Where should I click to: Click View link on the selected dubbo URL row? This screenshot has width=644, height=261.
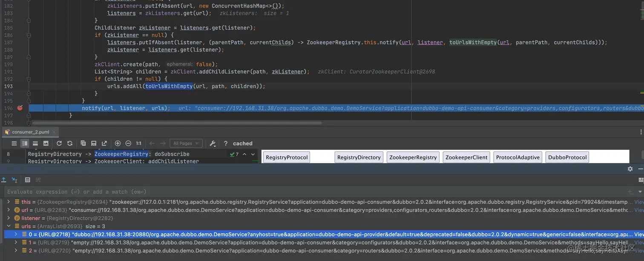(639, 234)
